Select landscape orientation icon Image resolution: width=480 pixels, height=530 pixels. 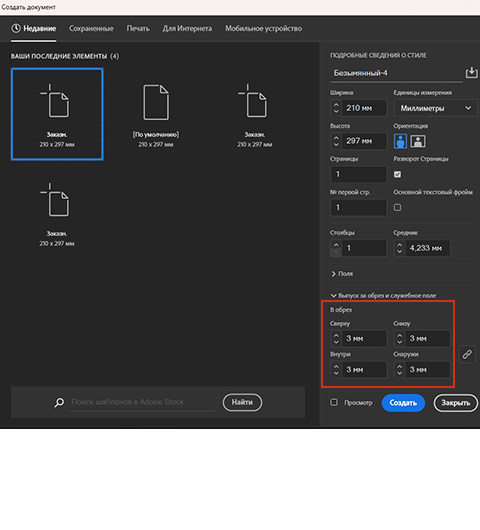pyautogui.click(x=418, y=141)
